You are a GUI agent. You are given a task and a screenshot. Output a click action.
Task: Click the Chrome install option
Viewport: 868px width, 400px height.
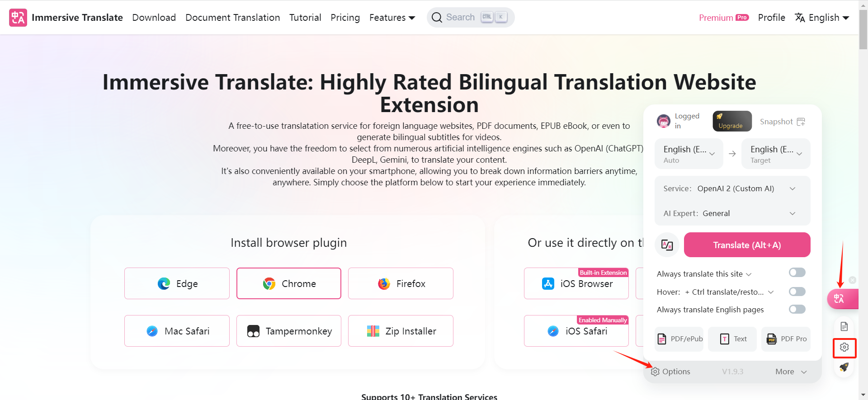(288, 283)
